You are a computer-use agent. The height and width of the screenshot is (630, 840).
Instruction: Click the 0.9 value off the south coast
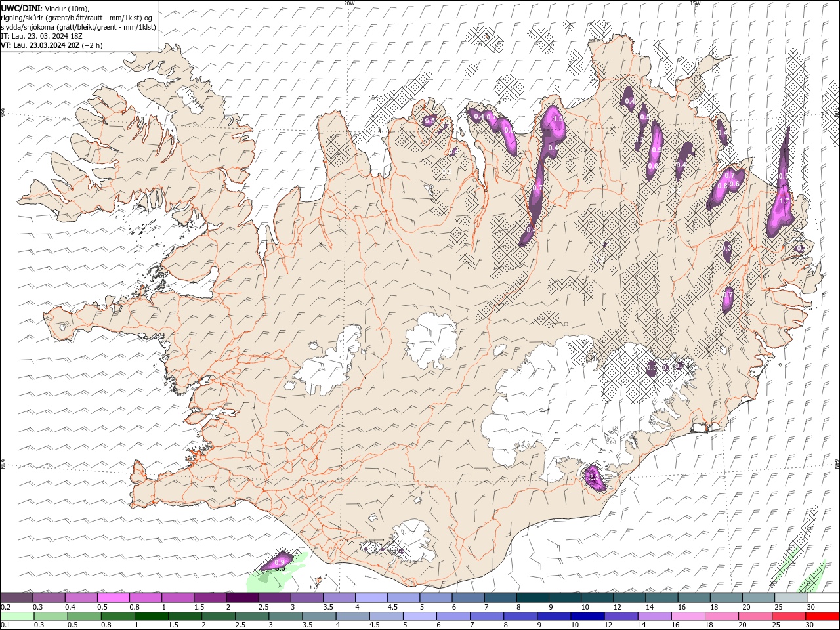(280, 562)
